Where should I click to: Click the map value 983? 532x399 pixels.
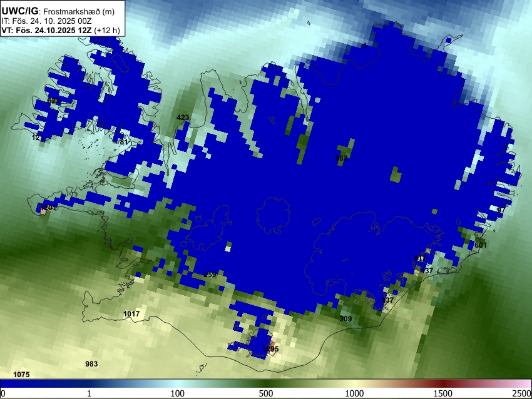(x=91, y=364)
